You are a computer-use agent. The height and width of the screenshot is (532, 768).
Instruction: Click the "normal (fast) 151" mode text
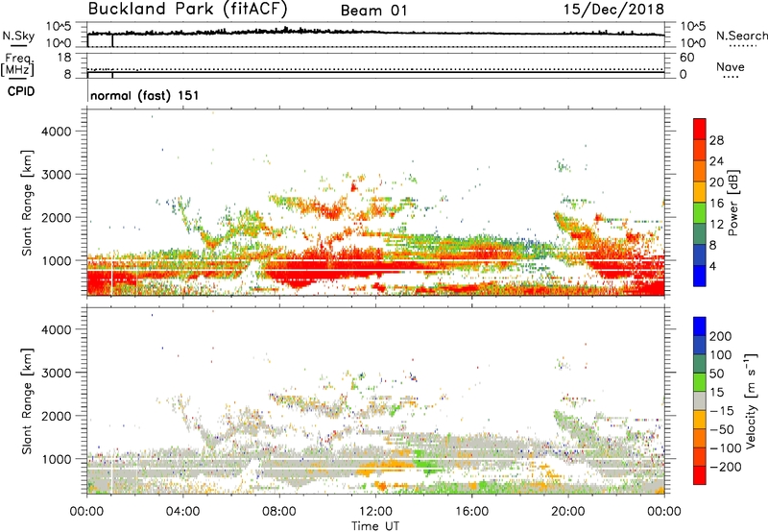pos(145,95)
